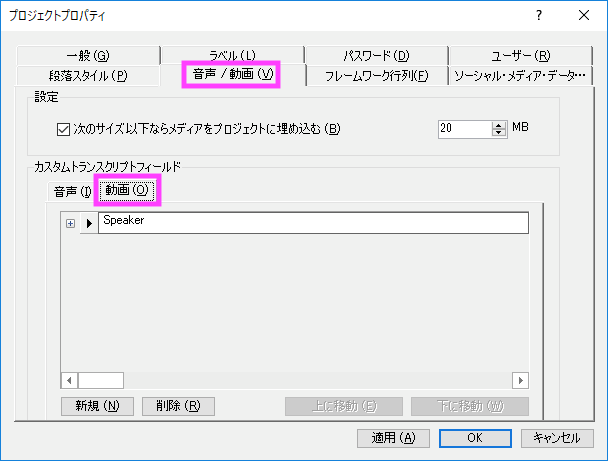Select the フレームワーク行列 tab
The width and height of the screenshot is (608, 461).
[376, 75]
